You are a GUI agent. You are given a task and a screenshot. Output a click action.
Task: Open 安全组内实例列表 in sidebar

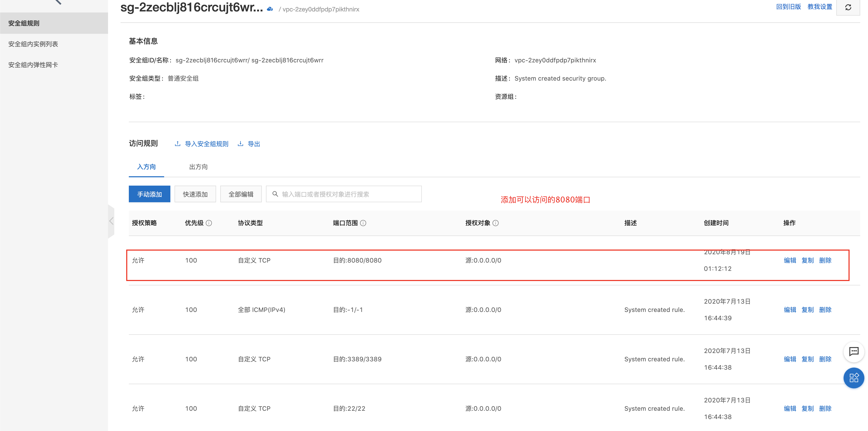[x=33, y=44]
